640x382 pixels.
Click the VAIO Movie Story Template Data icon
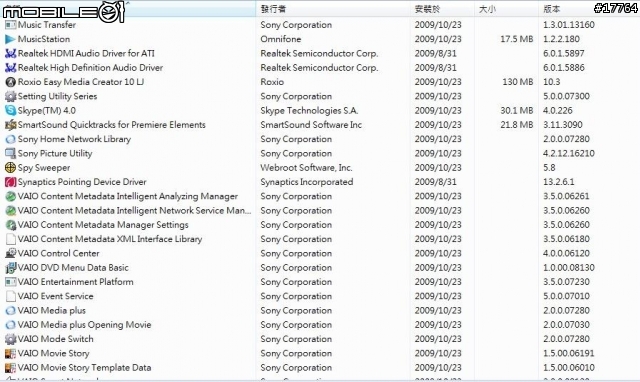pos(10,368)
